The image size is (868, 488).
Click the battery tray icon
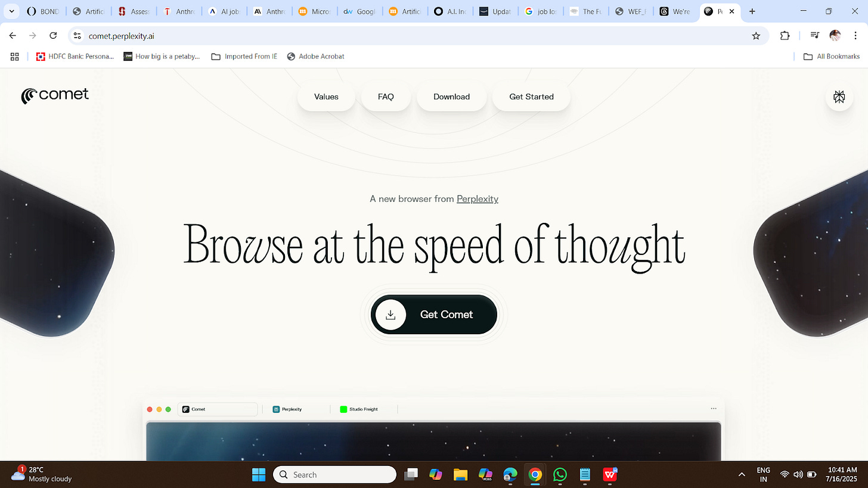point(811,474)
